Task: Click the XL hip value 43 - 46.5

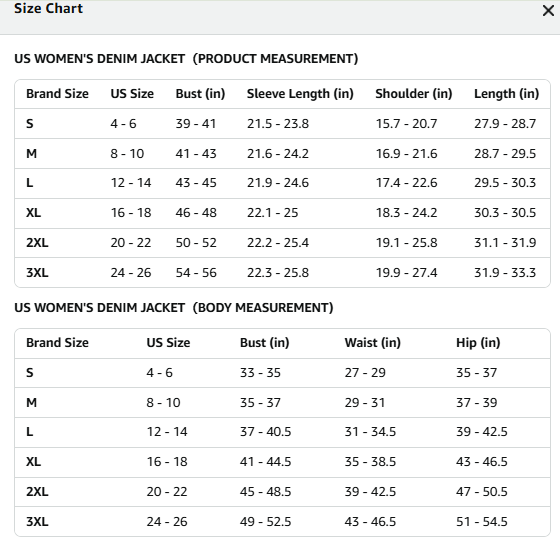Action: 481,462
